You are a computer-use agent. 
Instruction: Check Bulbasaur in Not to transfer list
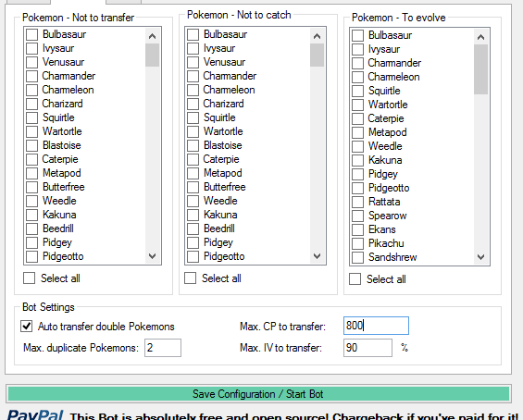click(x=32, y=34)
